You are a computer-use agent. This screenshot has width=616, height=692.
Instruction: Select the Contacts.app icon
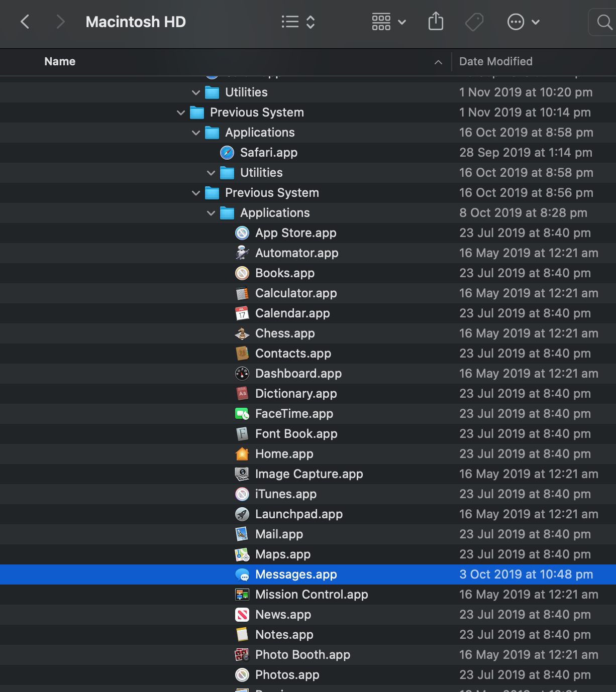click(242, 354)
